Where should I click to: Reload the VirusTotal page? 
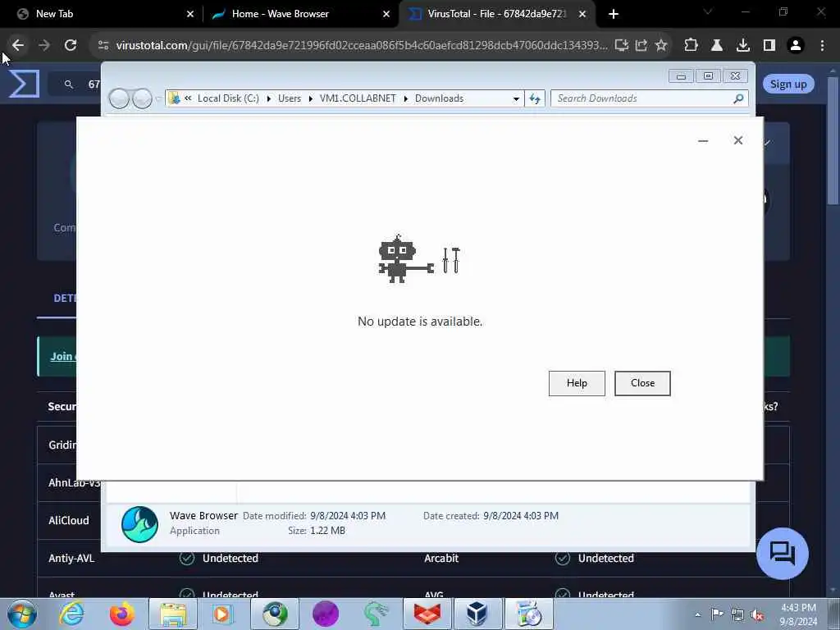pos(71,45)
